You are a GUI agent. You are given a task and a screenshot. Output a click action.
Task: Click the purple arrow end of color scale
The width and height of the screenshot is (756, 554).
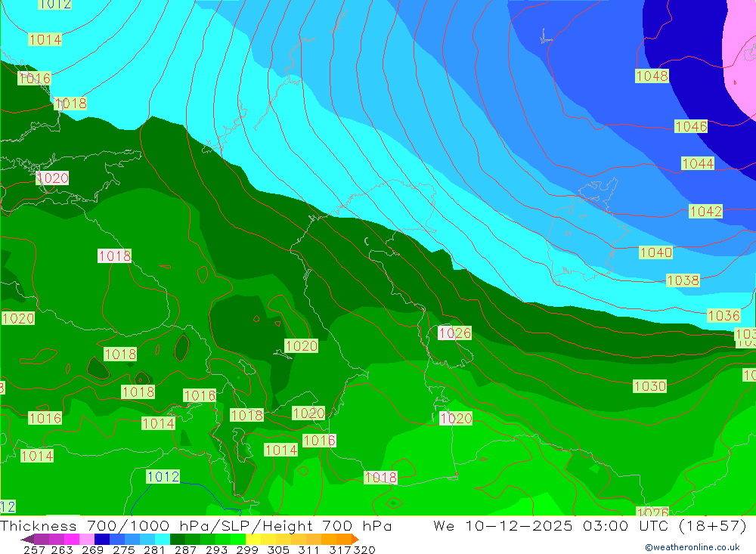27,539
